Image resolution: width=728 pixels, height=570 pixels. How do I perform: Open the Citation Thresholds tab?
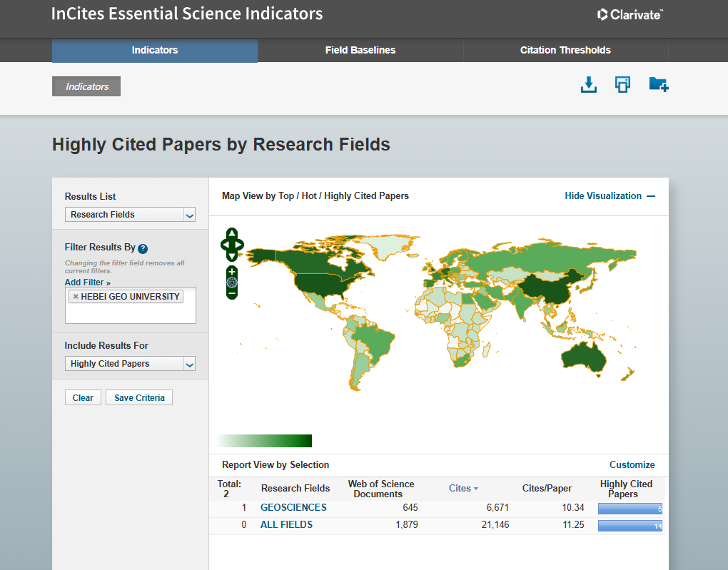coord(565,50)
